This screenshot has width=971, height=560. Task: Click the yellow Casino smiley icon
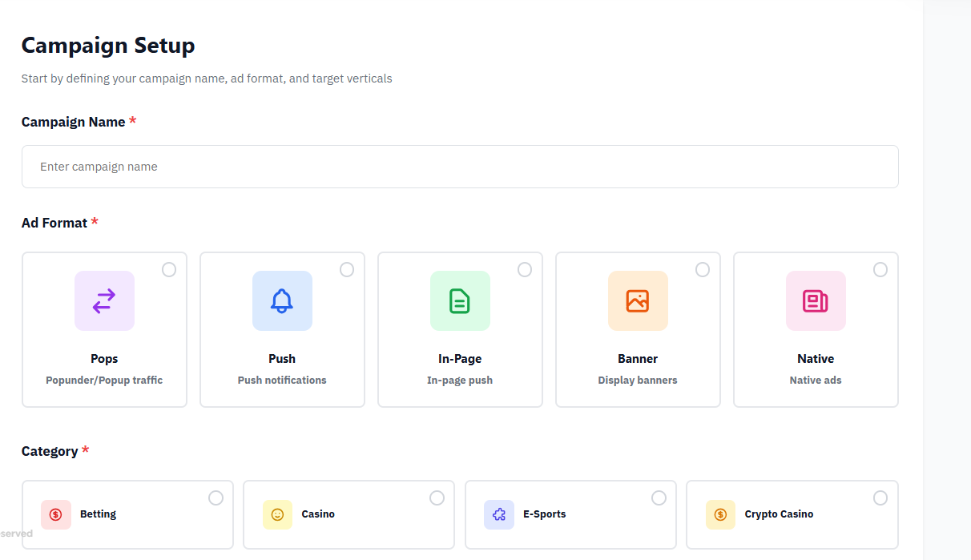pyautogui.click(x=277, y=514)
